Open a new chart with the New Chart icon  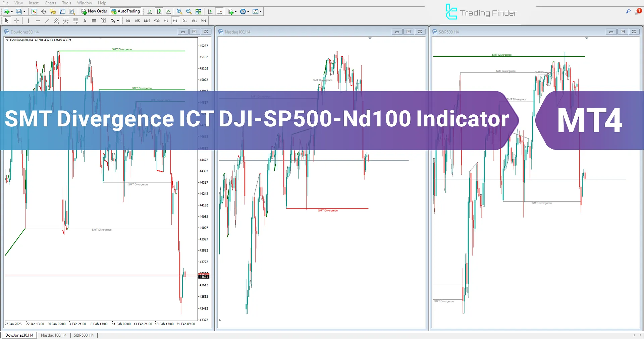click(6, 11)
